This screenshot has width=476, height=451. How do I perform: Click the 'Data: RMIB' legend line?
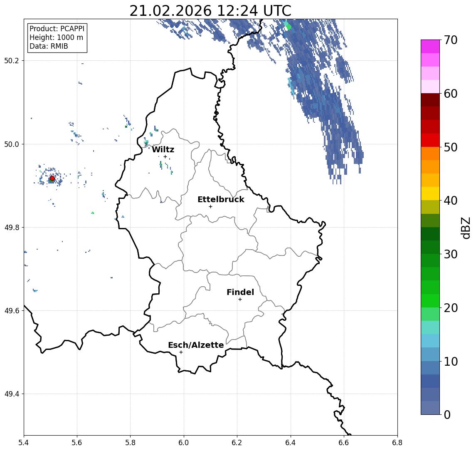49,46
